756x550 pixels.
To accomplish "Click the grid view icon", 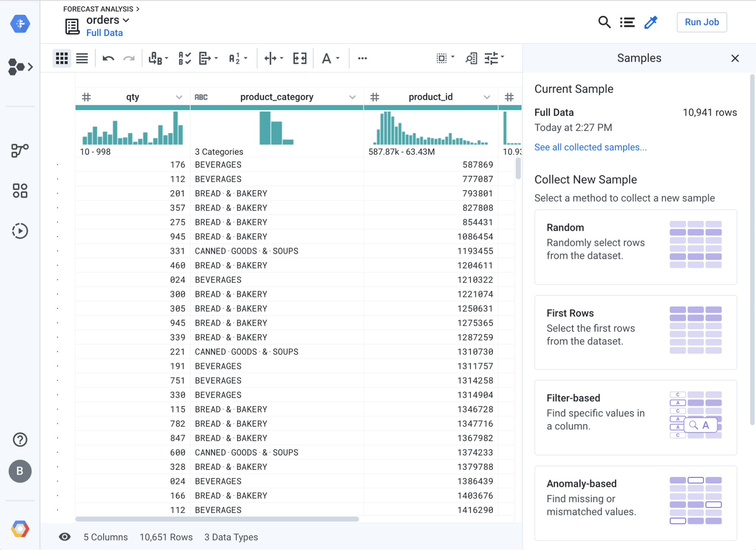I will tap(61, 57).
